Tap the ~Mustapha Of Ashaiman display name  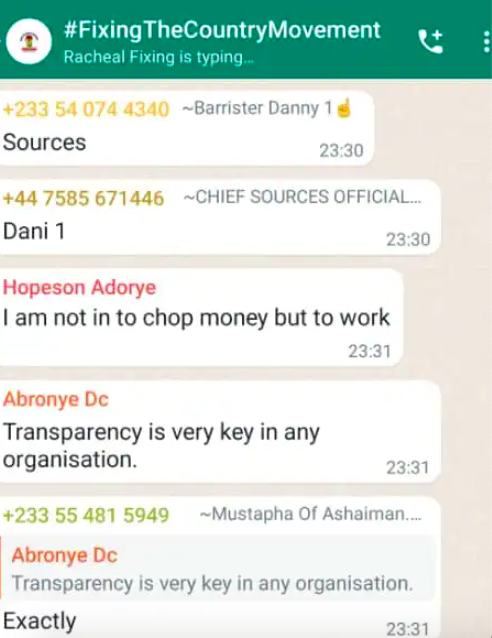point(311,514)
